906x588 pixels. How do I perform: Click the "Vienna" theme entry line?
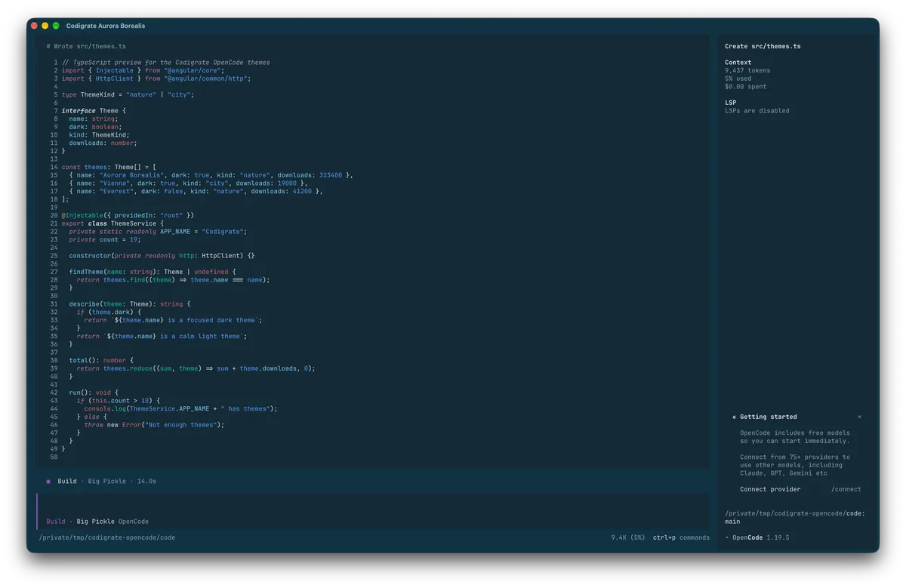(x=188, y=183)
